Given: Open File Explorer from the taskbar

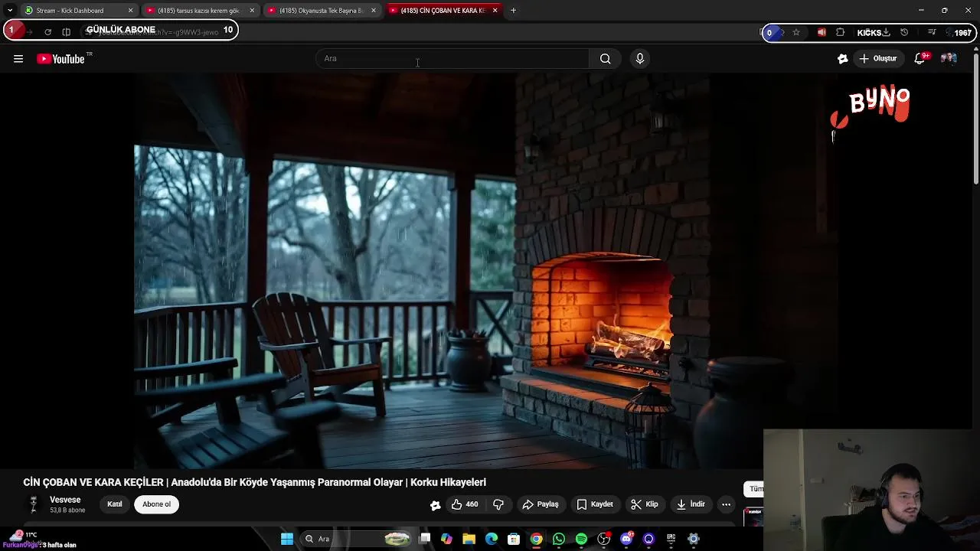Looking at the screenshot, I should point(469,539).
